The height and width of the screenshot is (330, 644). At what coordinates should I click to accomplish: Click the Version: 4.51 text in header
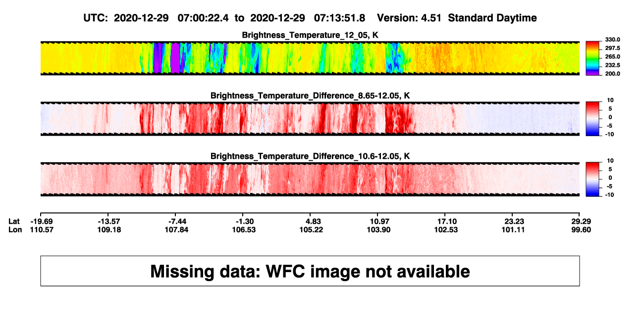click(409, 18)
